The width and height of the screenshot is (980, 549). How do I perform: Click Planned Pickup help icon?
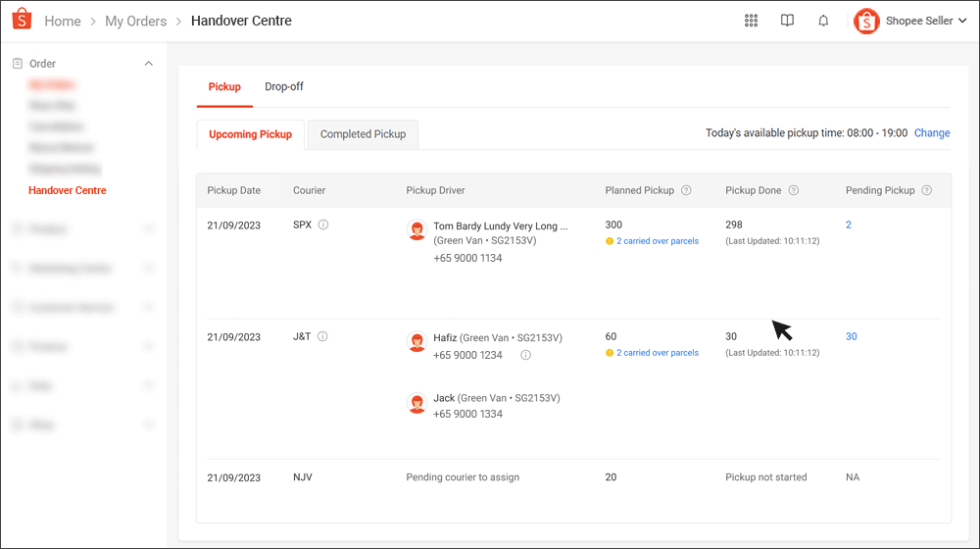point(686,190)
